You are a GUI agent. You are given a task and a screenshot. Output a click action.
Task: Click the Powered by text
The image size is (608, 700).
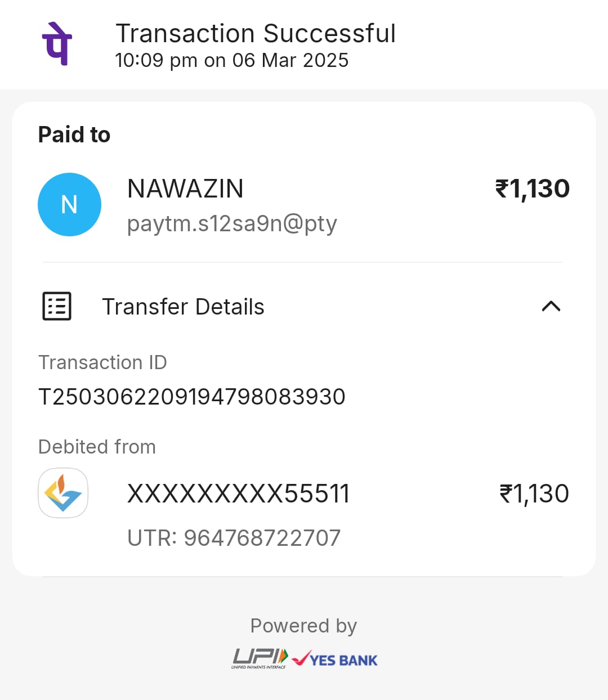click(303, 626)
